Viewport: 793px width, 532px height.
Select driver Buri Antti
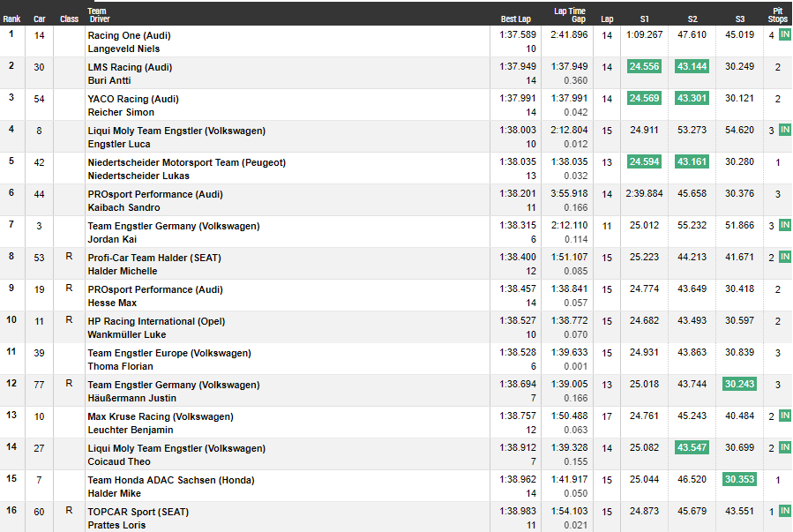(x=109, y=80)
